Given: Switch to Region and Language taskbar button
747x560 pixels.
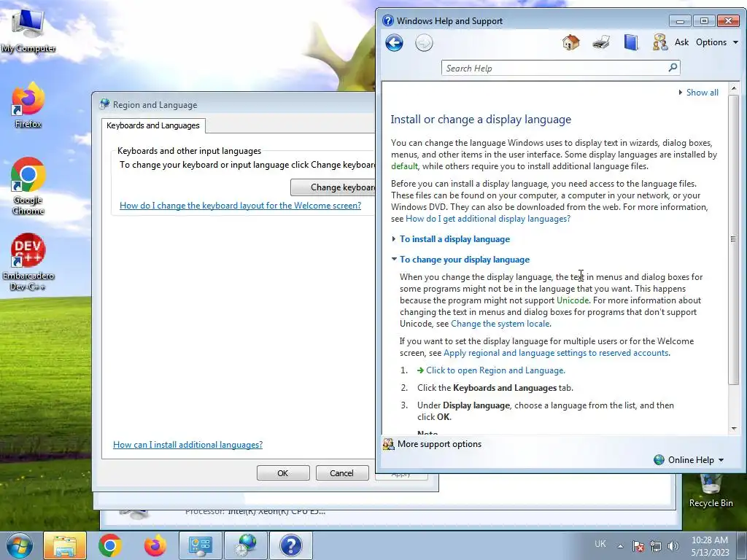Looking at the screenshot, I should click(x=246, y=545).
